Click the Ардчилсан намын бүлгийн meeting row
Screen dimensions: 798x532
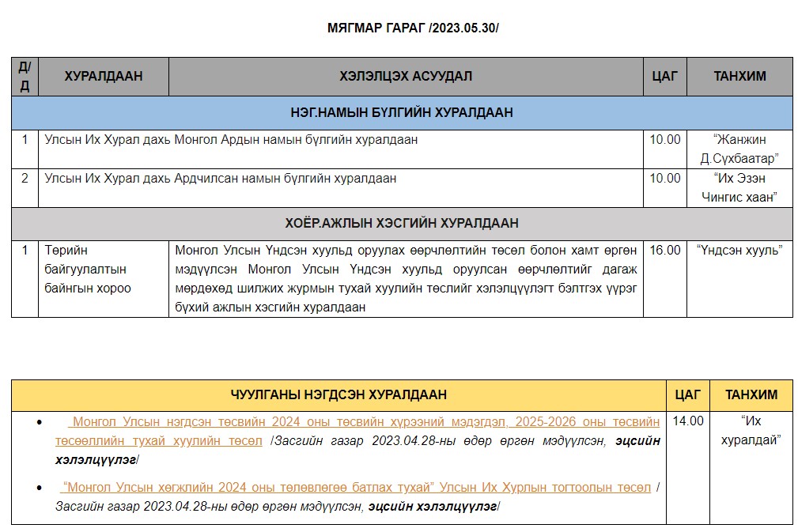tap(221, 179)
